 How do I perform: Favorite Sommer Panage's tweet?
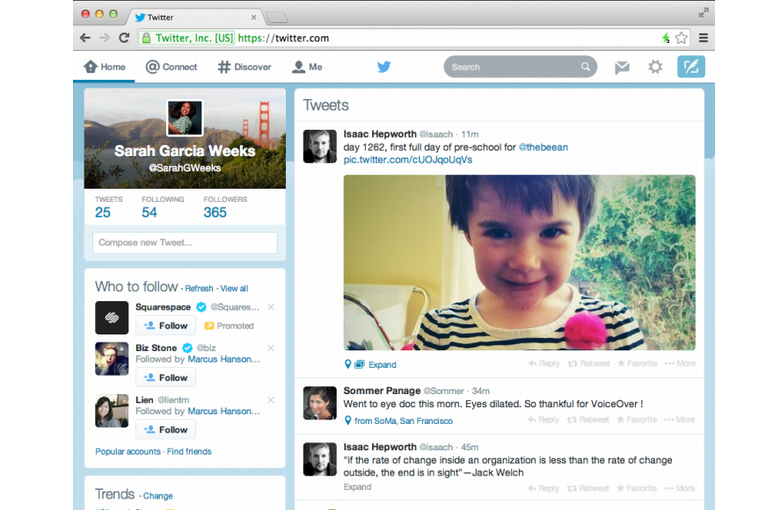coord(637,420)
